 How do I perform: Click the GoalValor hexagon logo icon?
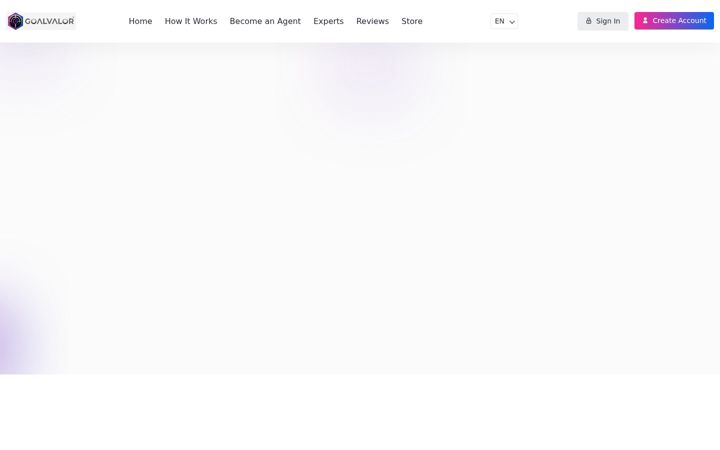point(16,21)
